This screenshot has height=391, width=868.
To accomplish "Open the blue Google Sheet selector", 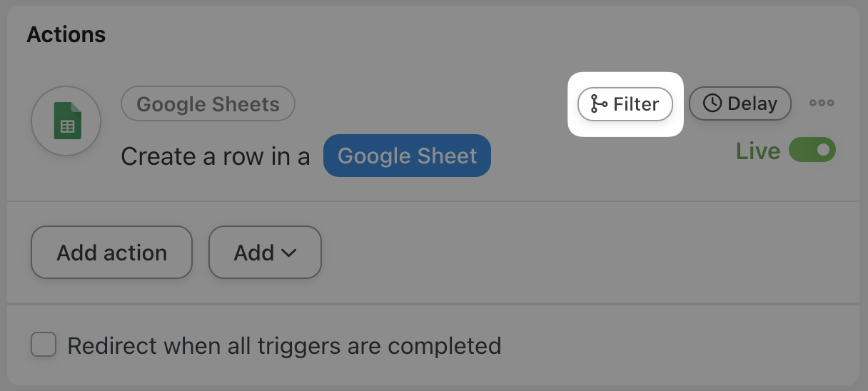I will coord(407,156).
